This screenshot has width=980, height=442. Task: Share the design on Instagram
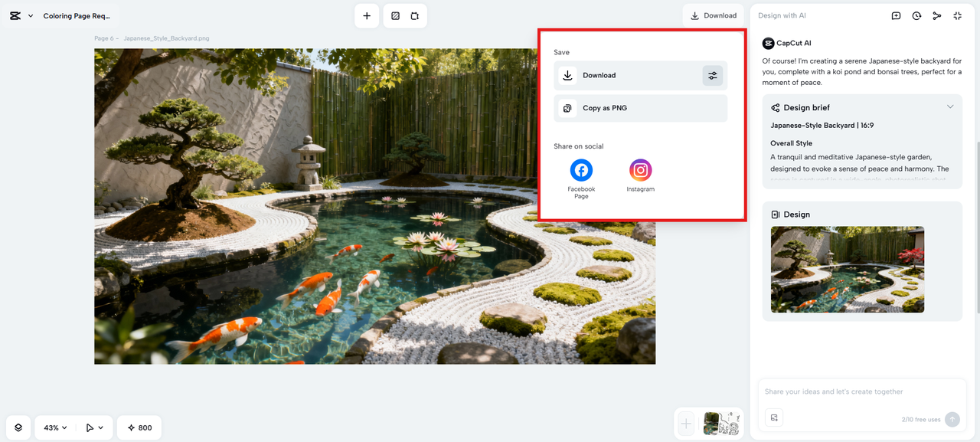point(640,170)
